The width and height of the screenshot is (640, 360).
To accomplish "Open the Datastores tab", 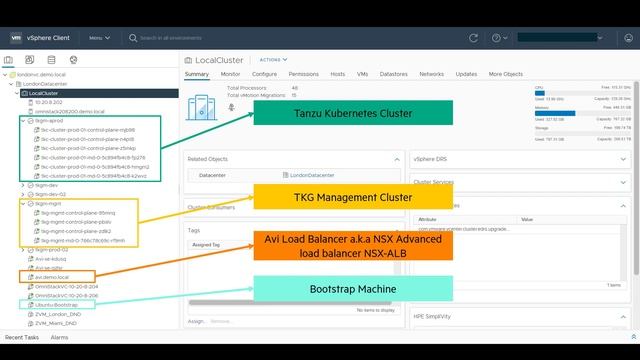I will 393,74.
